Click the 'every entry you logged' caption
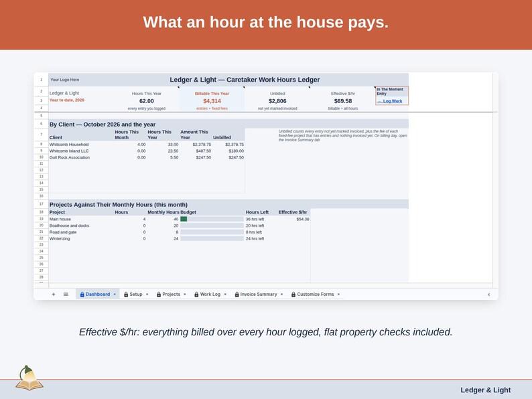The image size is (532, 399). pyautogui.click(x=147, y=108)
